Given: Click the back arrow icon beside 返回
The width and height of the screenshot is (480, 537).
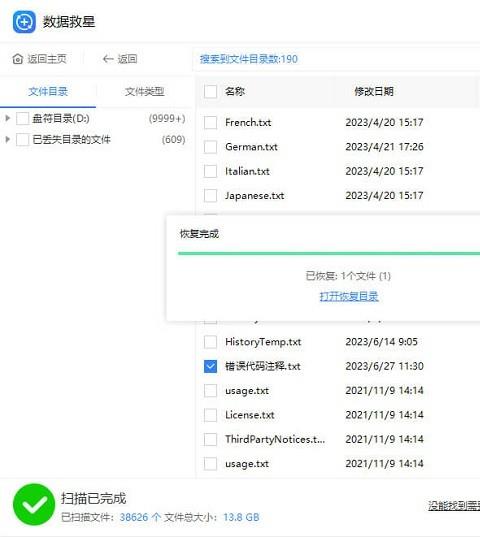Looking at the screenshot, I should tap(108, 59).
